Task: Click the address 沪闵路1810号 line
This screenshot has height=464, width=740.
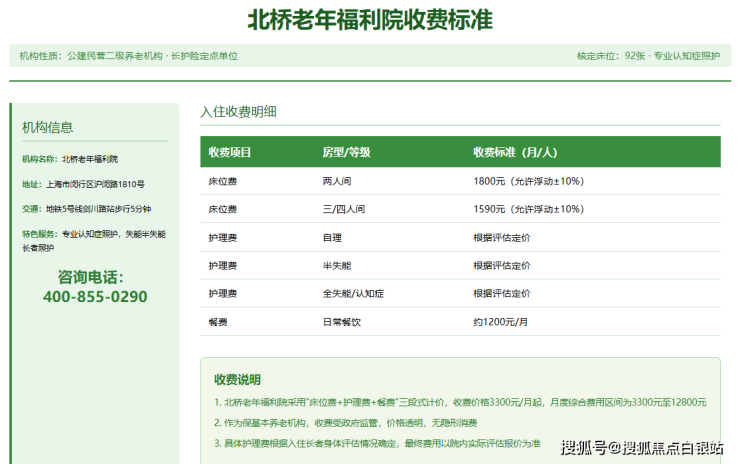Action: coord(83,184)
